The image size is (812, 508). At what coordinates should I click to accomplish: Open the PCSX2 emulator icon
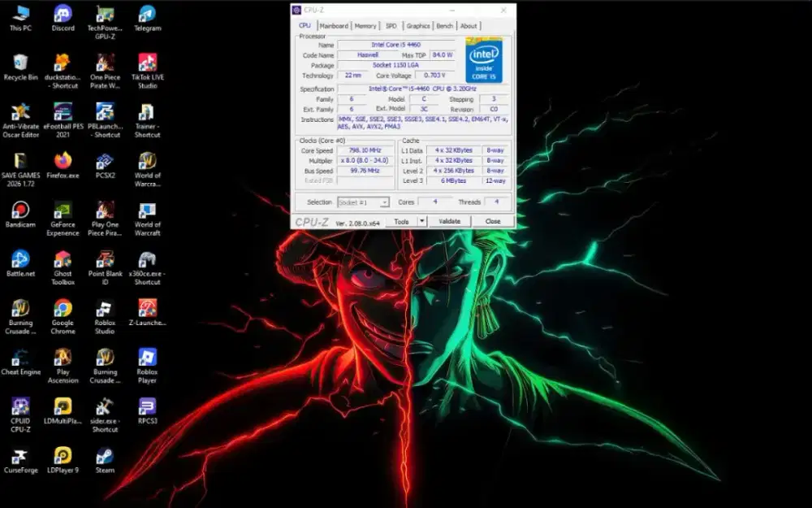click(x=105, y=165)
